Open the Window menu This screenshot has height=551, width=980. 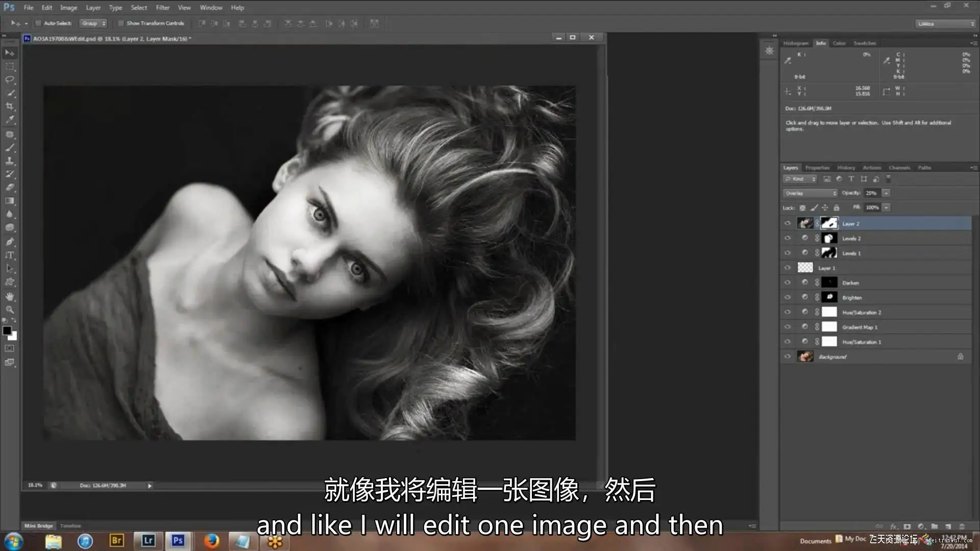coord(211,8)
